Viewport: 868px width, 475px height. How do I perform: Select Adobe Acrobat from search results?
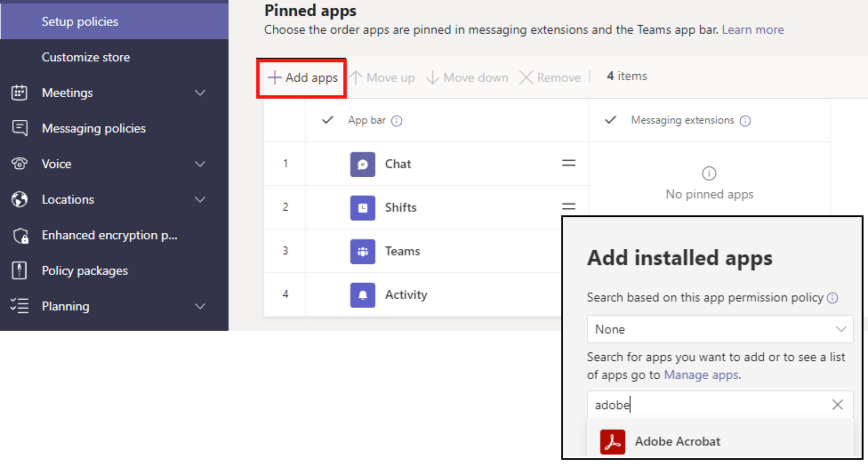[x=720, y=441]
